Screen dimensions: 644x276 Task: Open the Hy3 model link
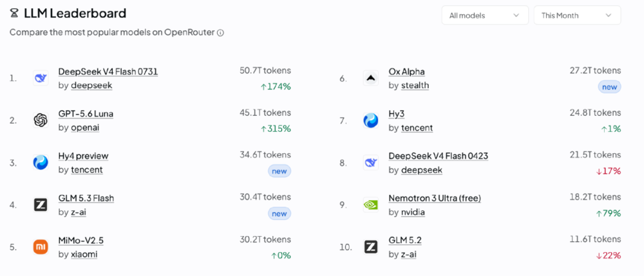coord(397,113)
